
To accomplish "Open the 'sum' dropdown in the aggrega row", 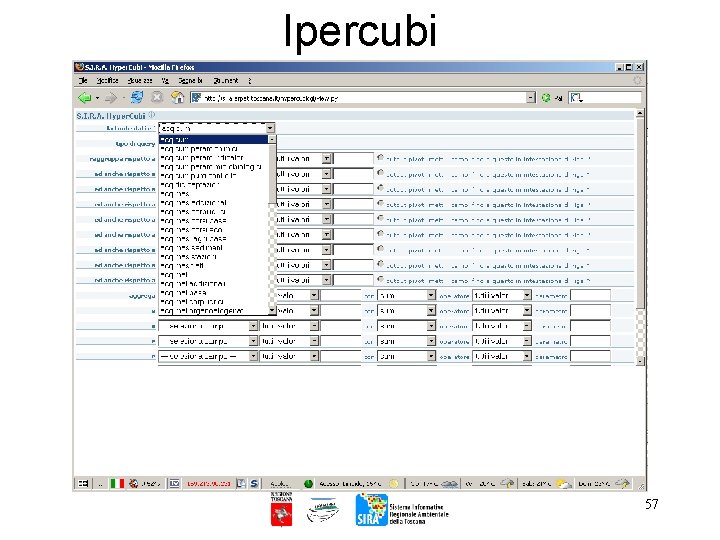I will click(406, 295).
